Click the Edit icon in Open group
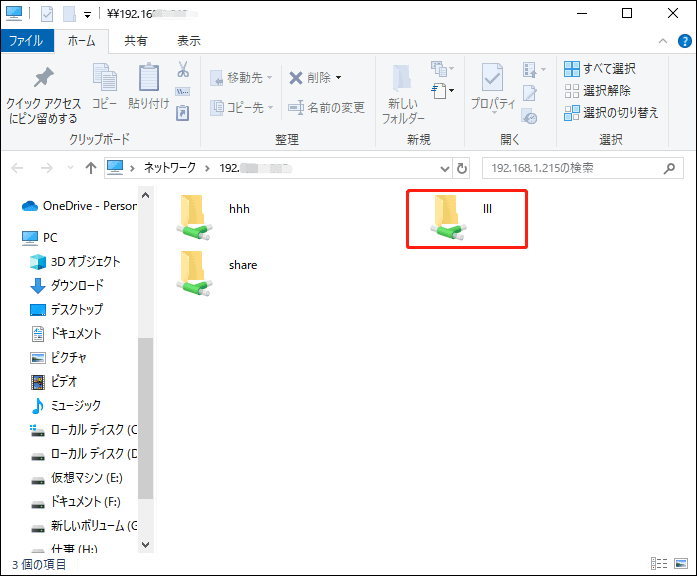Screen dimensions: 697x576 [x=529, y=93]
